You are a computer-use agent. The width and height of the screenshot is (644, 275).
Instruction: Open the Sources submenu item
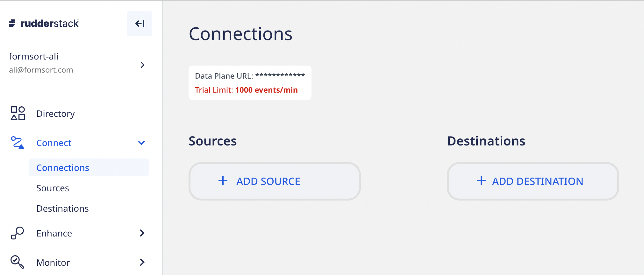tap(53, 188)
